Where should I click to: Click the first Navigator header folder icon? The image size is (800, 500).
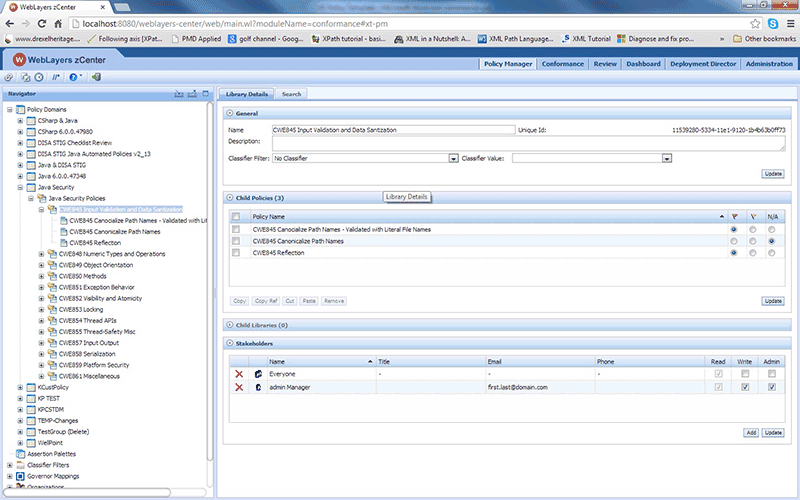(x=179, y=94)
